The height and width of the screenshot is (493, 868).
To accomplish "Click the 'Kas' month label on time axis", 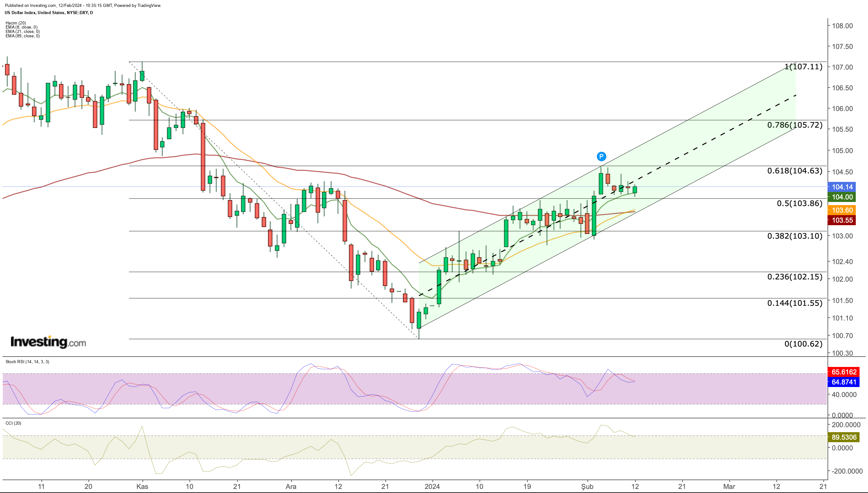I will [142, 487].
